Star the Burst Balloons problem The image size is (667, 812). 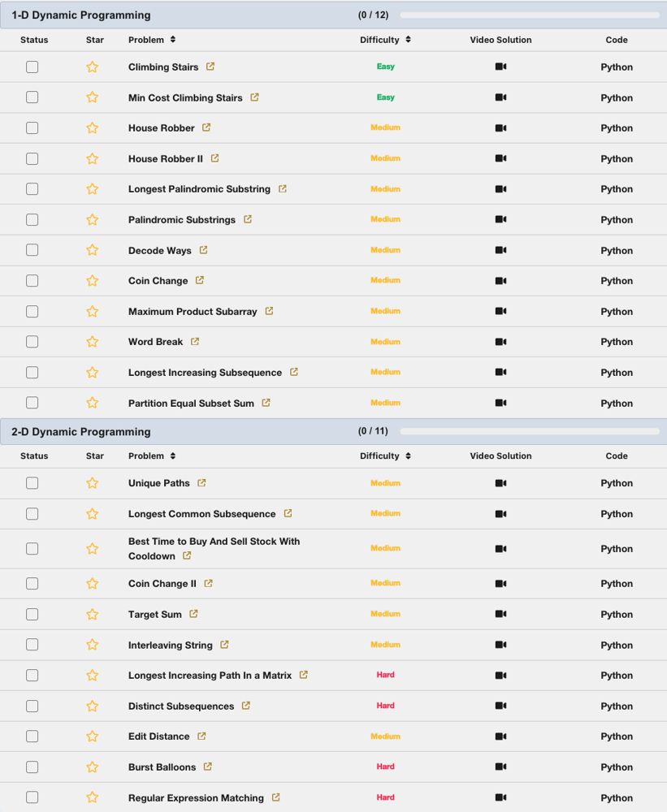(93, 767)
